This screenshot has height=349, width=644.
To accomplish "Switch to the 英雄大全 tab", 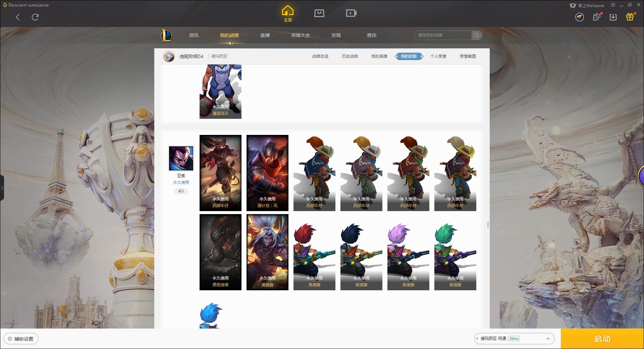I will coord(301,35).
